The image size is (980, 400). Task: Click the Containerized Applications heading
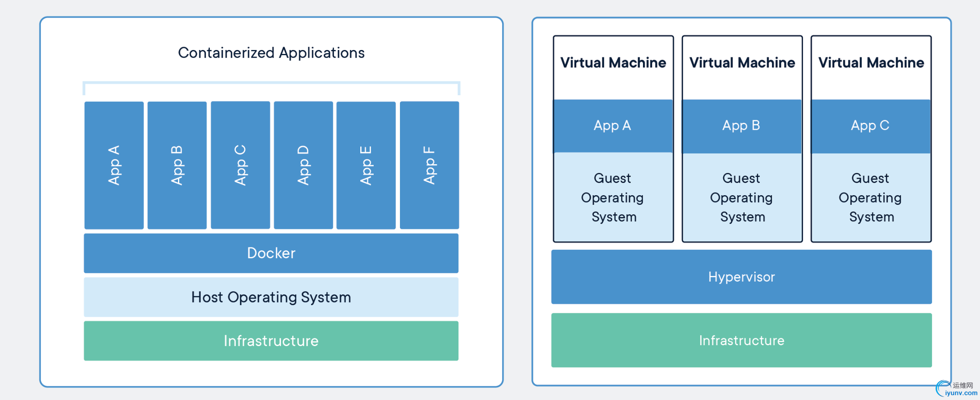[271, 53]
